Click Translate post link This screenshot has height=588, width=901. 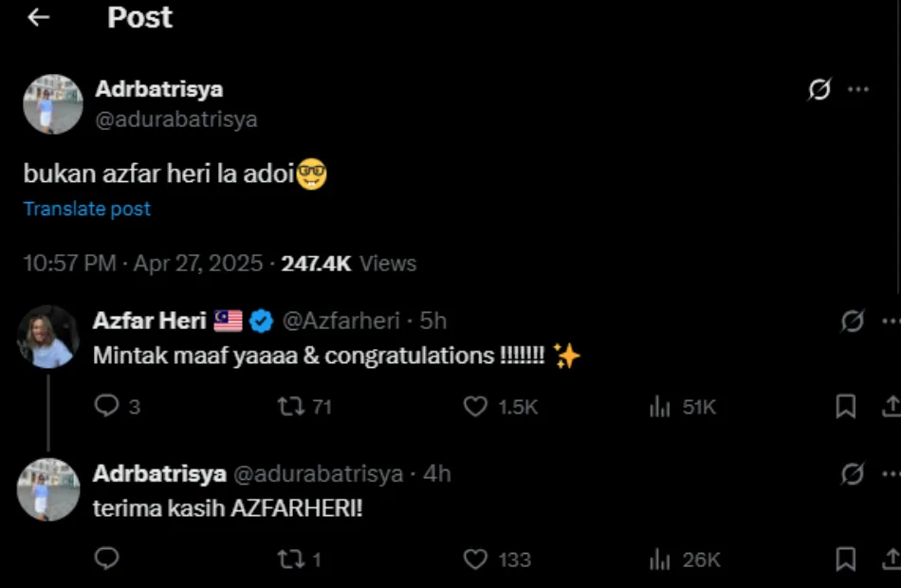click(x=87, y=209)
